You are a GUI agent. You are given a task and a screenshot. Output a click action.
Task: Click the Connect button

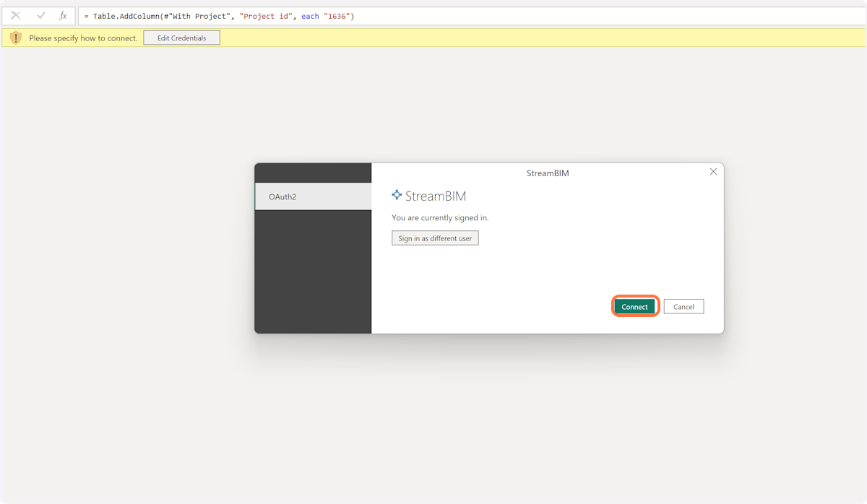click(x=635, y=307)
